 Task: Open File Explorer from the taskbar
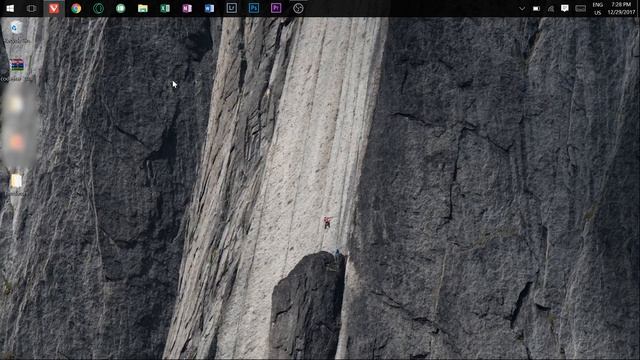click(142, 8)
